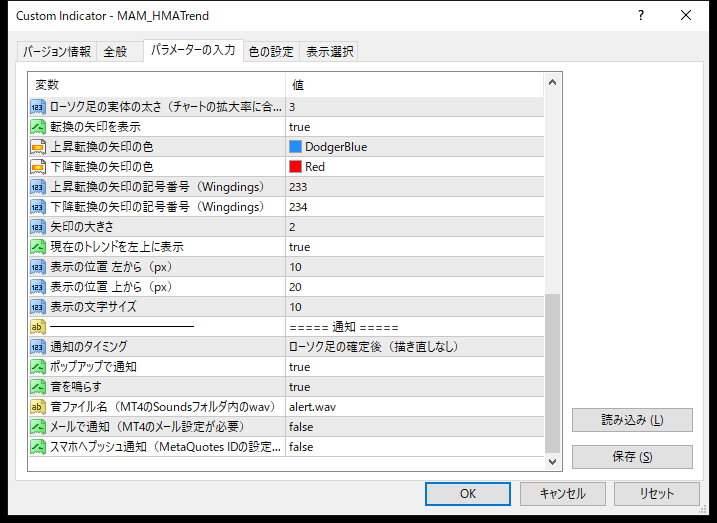Edit value 3 of ローソク足の実体の太さ

coord(414,107)
